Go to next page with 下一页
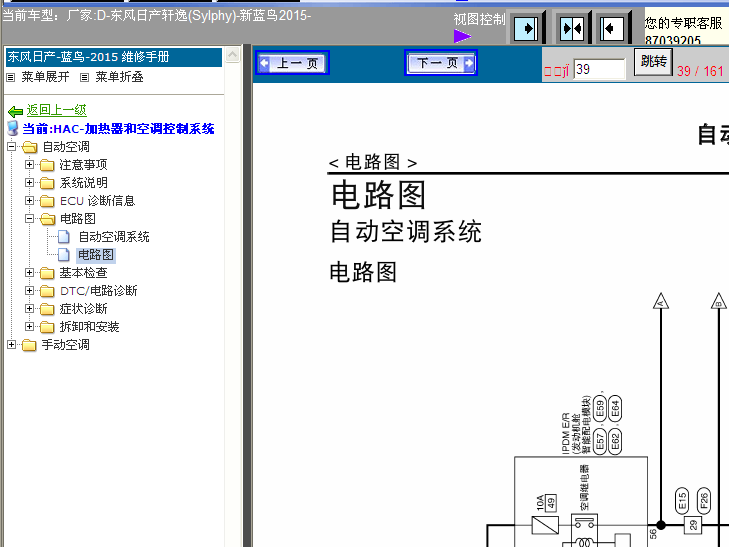 point(441,63)
